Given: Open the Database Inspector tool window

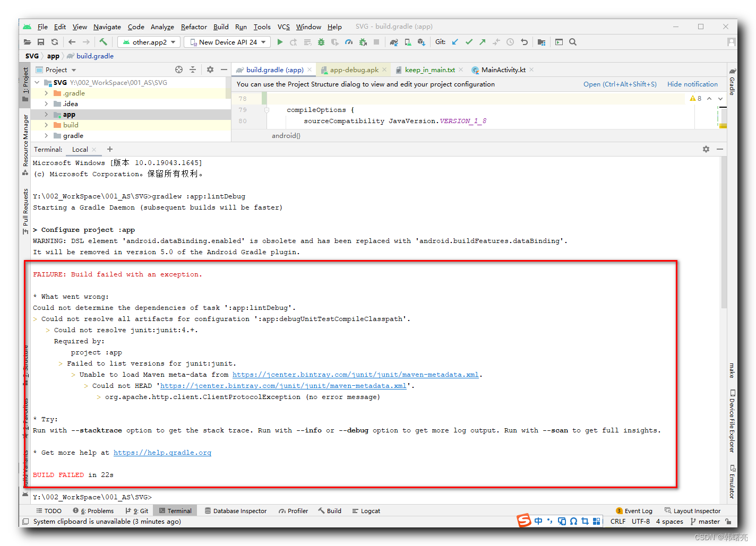Looking at the screenshot, I should [x=236, y=510].
